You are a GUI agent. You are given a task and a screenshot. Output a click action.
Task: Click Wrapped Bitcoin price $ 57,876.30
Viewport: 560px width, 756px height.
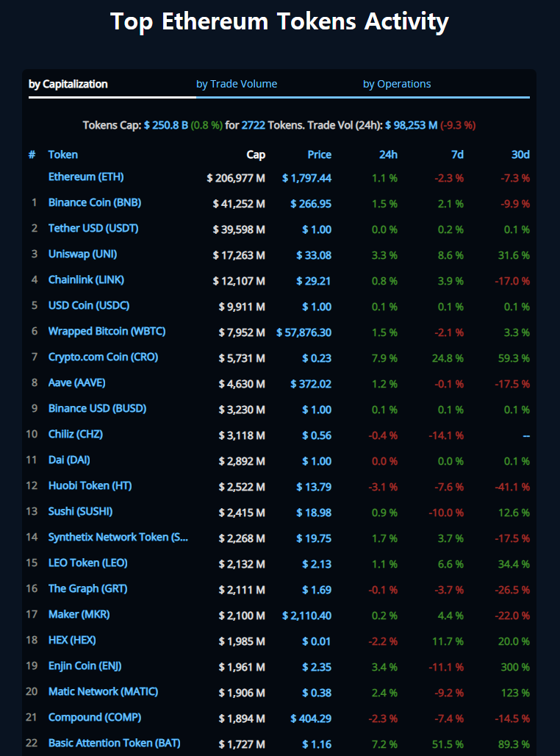click(x=304, y=332)
